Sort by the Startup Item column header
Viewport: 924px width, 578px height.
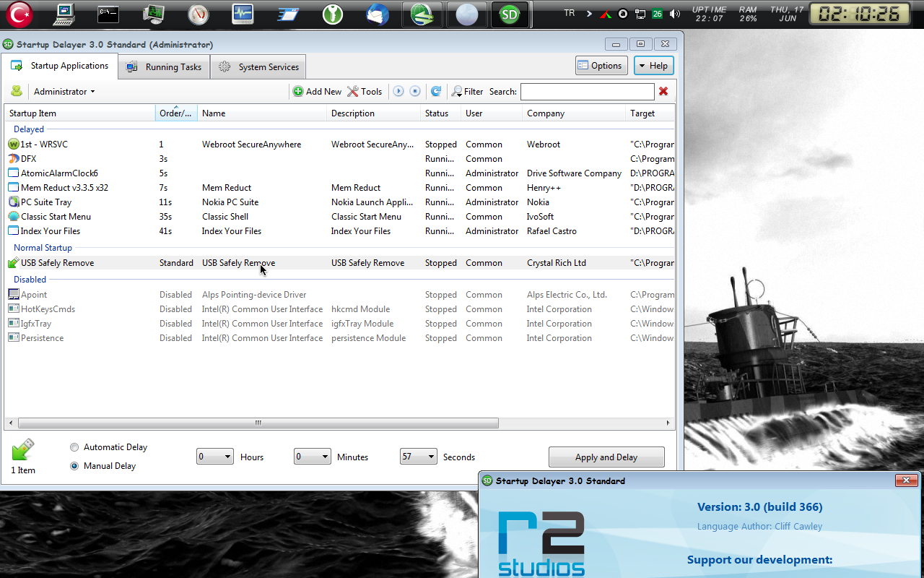click(x=80, y=113)
